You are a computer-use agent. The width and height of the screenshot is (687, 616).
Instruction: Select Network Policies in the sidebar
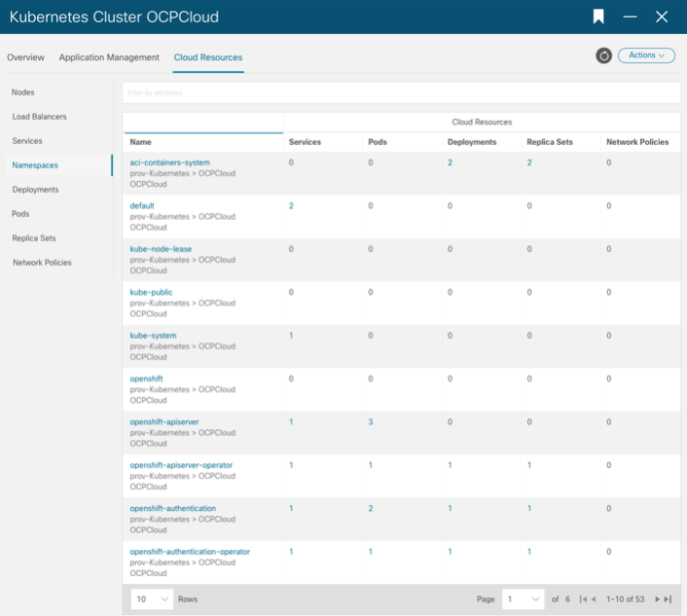pyautogui.click(x=42, y=263)
